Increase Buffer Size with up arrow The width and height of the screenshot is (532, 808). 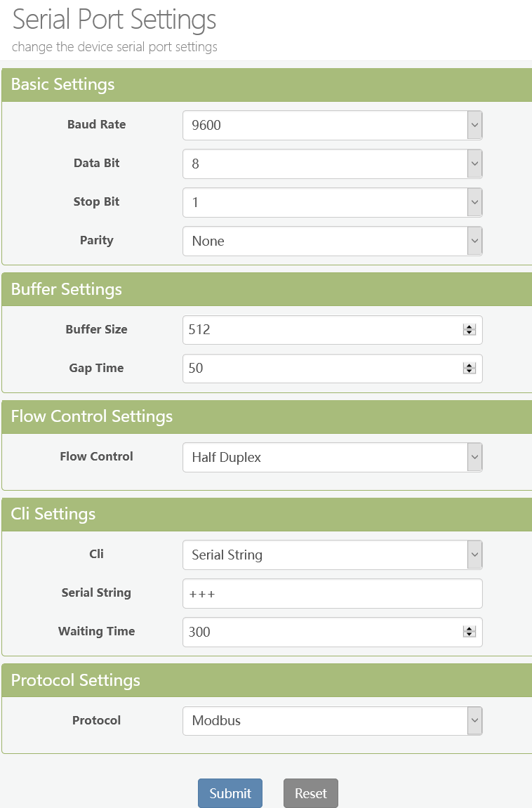click(x=470, y=327)
